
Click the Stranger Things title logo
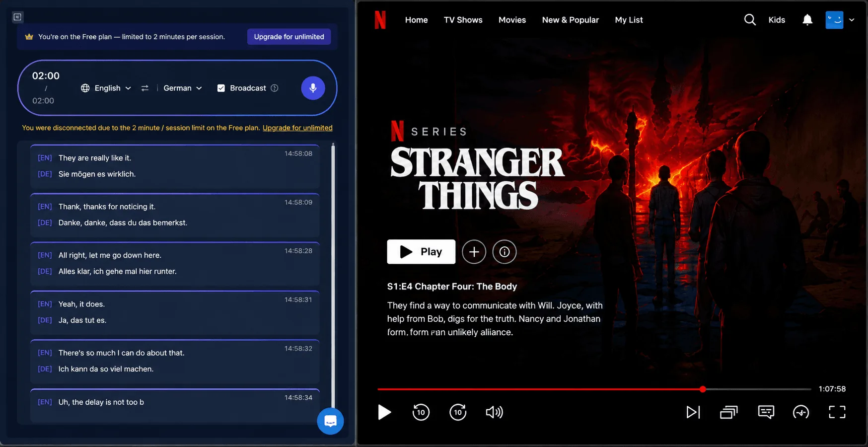[x=477, y=178]
